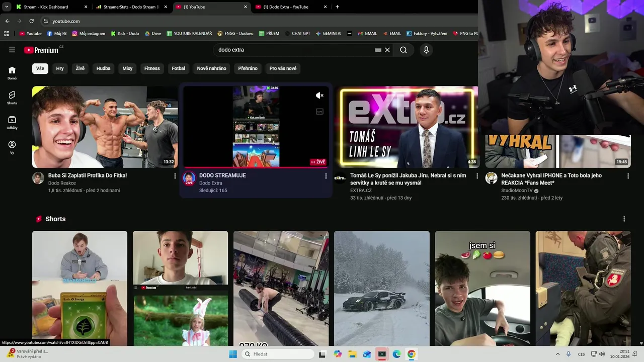
Task: Open the Dodo Extra live channel avatar
Action: [189, 178]
